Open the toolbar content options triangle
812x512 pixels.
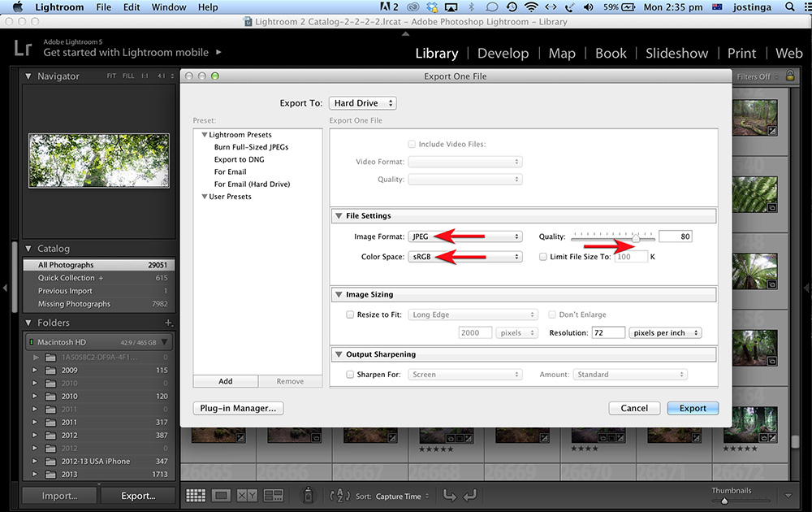[x=788, y=496]
